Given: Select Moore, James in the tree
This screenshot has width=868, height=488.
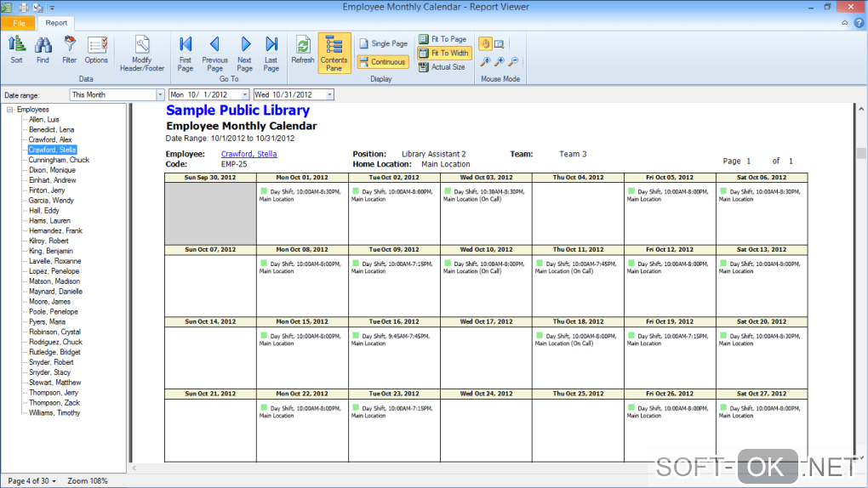Looking at the screenshot, I should point(49,302).
